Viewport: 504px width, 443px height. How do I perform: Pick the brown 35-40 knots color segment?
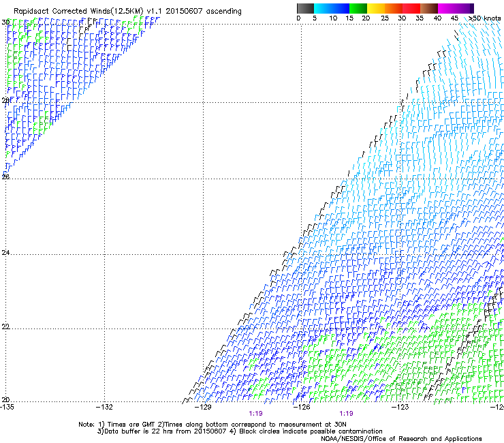pos(429,8)
